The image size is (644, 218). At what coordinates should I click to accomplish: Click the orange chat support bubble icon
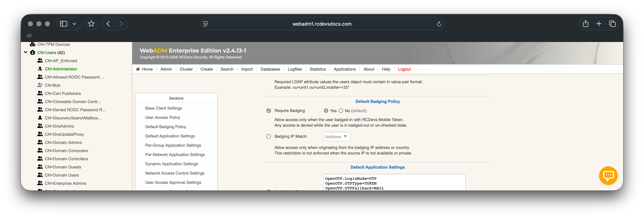tap(608, 175)
